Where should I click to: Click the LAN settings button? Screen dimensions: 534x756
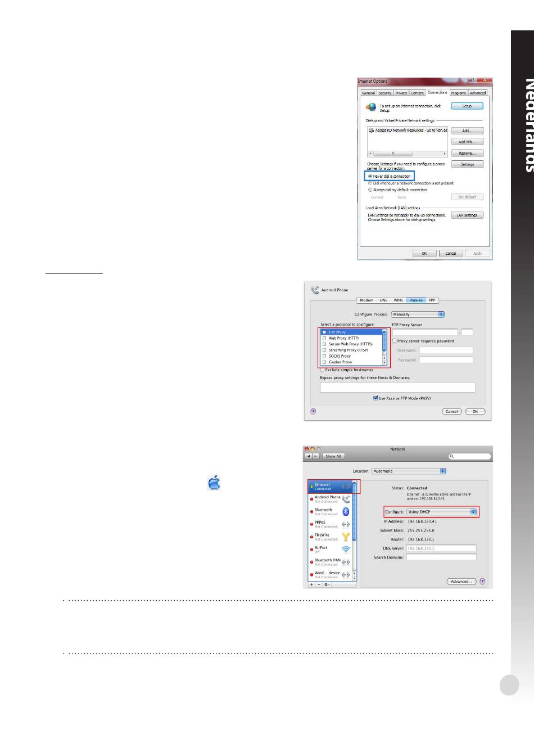pos(467,215)
